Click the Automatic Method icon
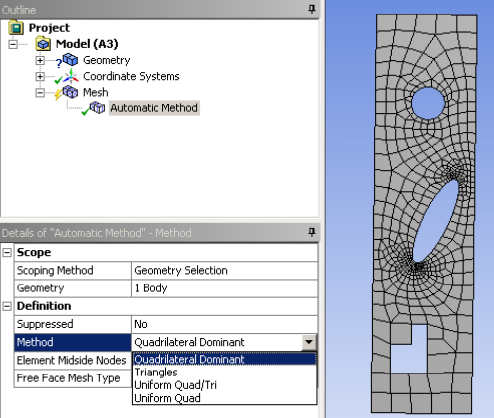 pyautogui.click(x=97, y=108)
